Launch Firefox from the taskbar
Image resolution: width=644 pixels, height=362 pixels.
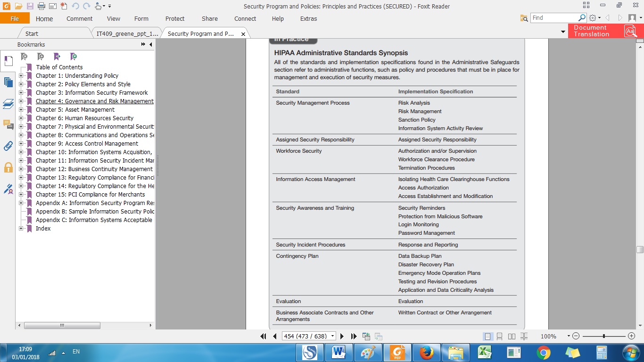coord(426,353)
